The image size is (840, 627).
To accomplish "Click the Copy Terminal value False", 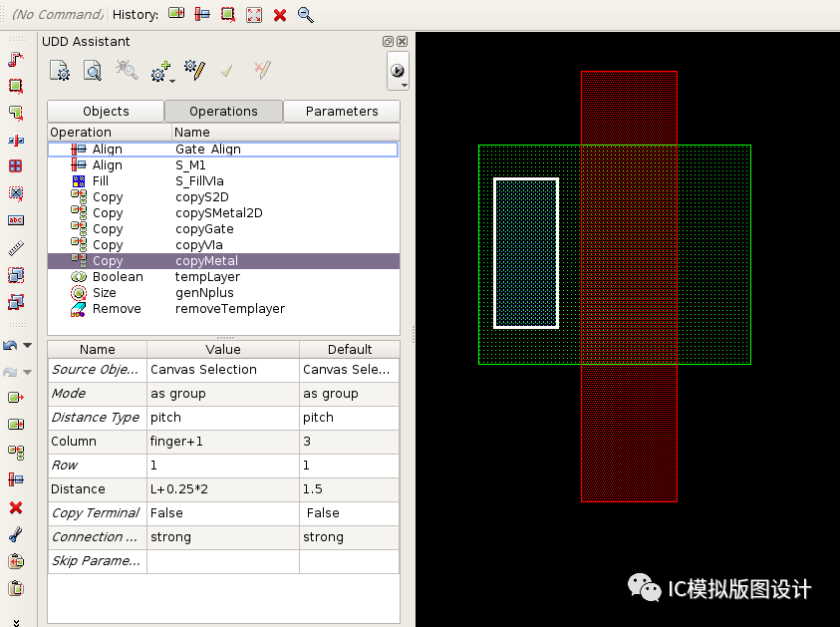I will click(x=223, y=512).
